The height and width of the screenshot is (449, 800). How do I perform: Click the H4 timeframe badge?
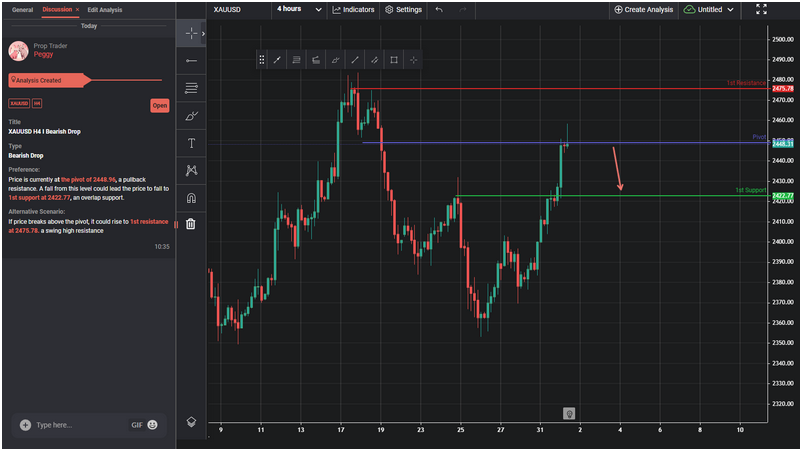point(37,104)
